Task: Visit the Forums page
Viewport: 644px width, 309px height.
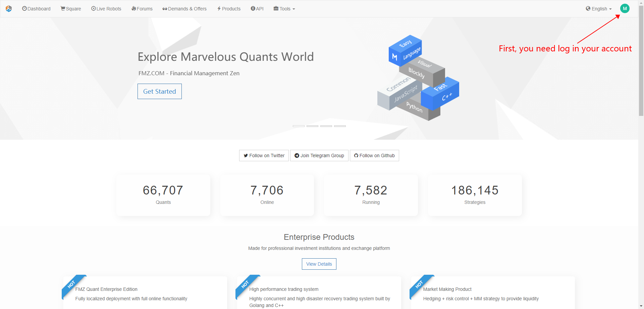Action: tap(142, 9)
